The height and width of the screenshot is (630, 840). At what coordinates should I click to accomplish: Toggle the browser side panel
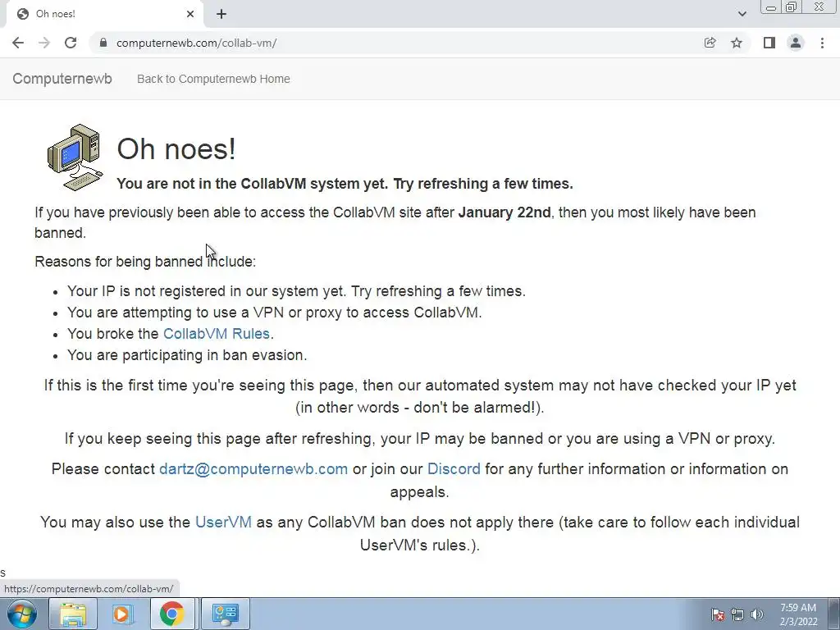769,43
